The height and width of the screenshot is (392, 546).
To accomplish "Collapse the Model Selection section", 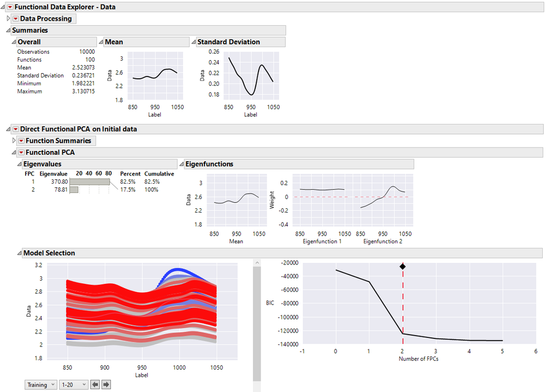I will (x=20, y=253).
